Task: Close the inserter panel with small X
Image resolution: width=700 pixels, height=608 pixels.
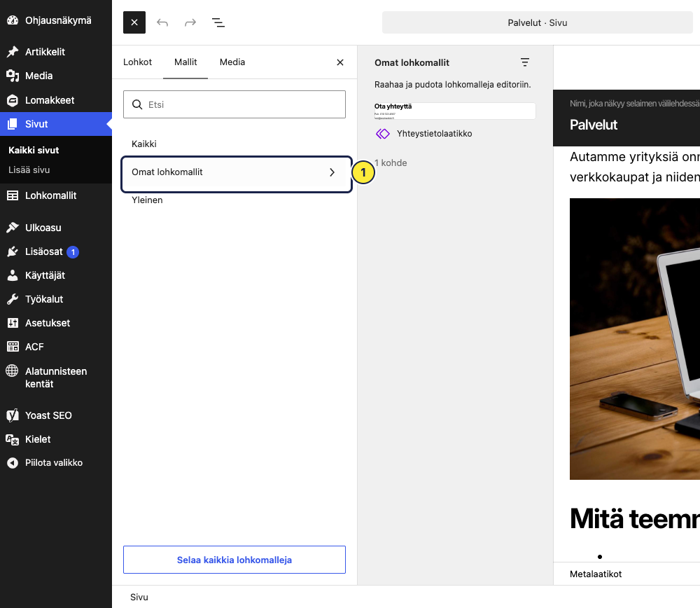Action: click(x=340, y=62)
